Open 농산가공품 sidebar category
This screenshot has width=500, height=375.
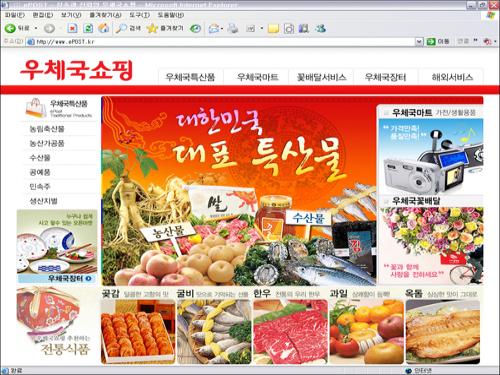tap(47, 143)
